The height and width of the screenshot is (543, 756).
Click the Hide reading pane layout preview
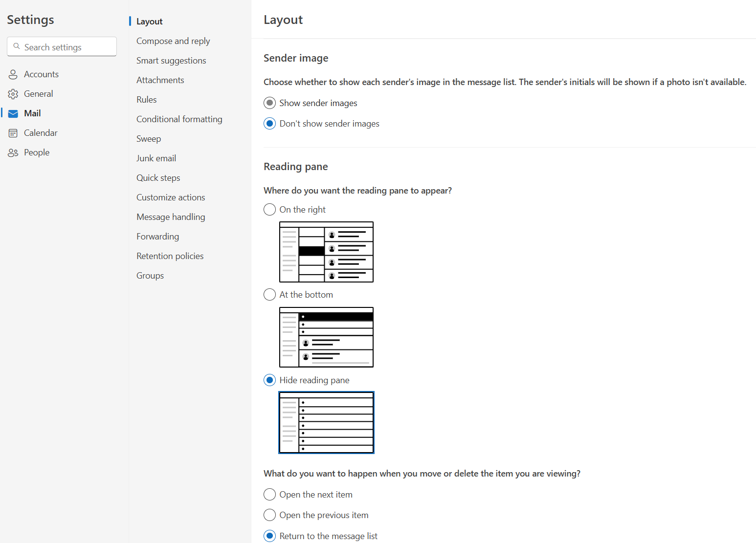[x=326, y=422]
